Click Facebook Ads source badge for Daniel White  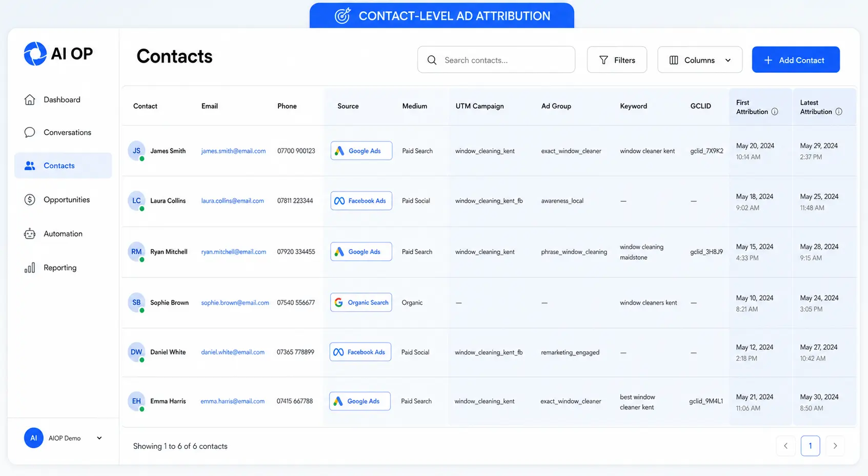point(360,352)
